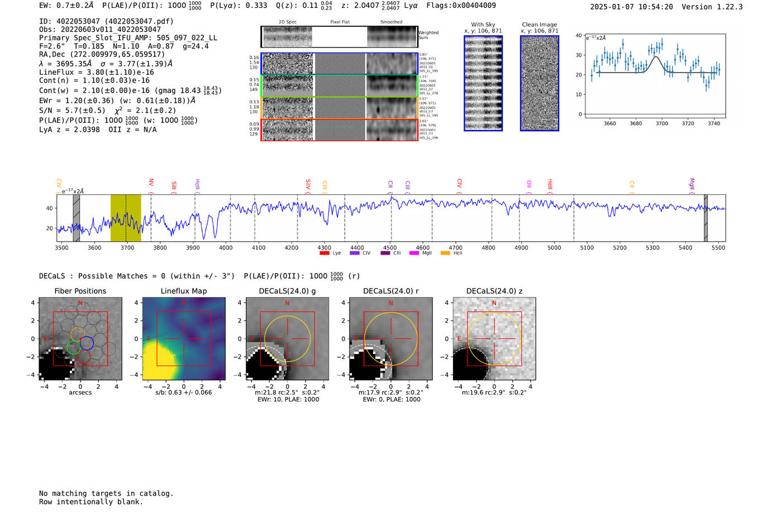The height and width of the screenshot is (532, 782).
Task: Click the EWr: 0, PLAE: 1000 caption
Action: [392, 400]
